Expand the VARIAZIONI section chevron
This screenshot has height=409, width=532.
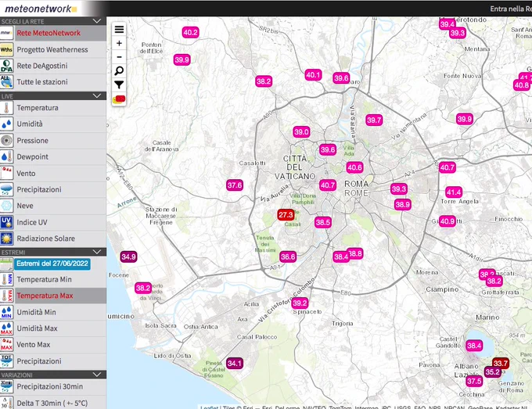click(97, 375)
